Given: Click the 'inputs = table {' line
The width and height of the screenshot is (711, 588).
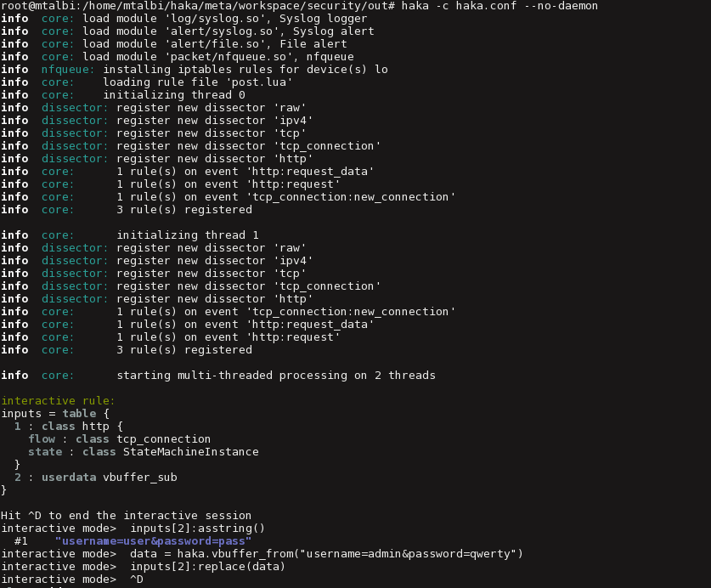Looking at the screenshot, I should pos(54,414).
